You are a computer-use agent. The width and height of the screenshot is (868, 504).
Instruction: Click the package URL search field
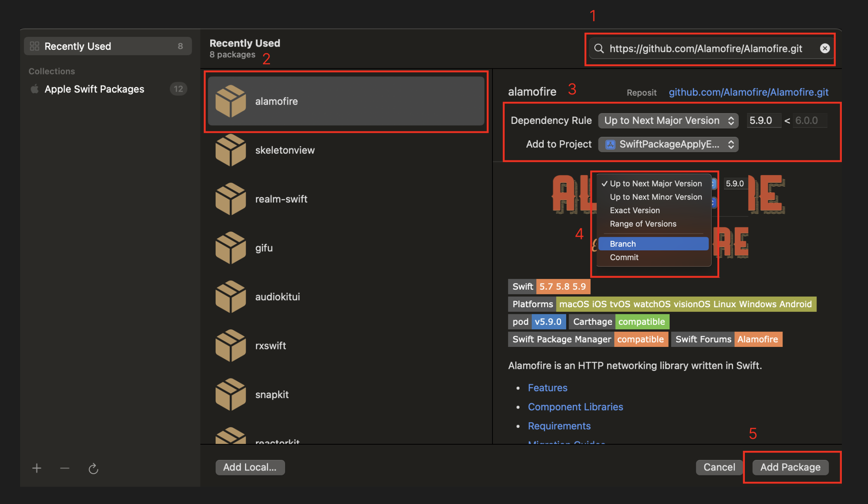point(705,48)
